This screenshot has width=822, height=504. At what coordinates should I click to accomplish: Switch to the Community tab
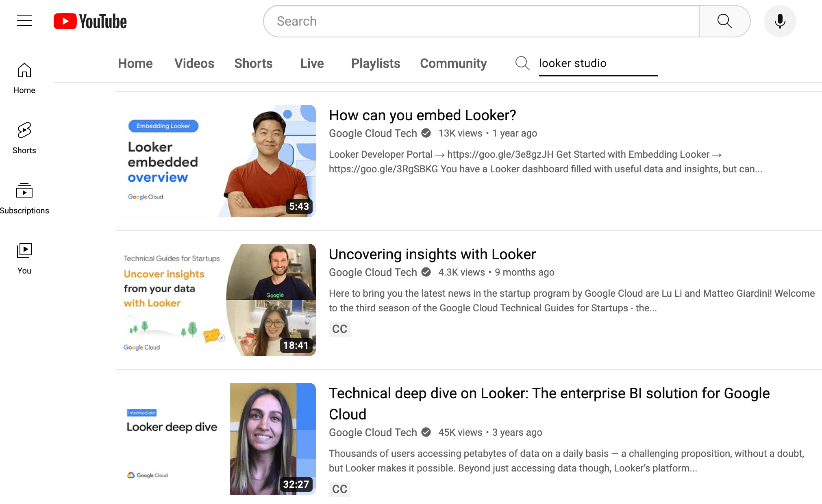coord(453,63)
